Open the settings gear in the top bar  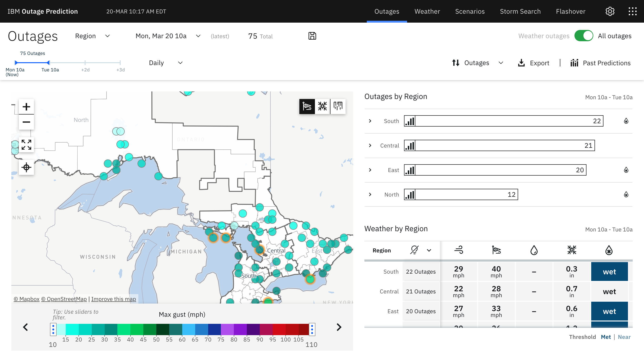(x=610, y=11)
